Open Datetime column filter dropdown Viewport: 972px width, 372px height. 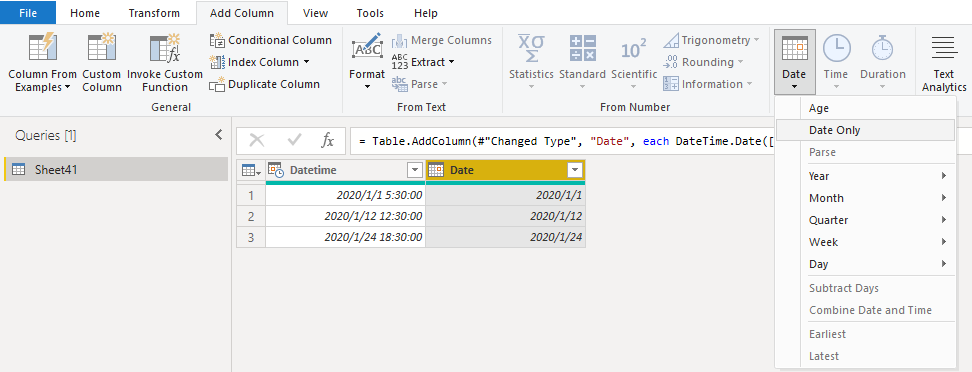[x=415, y=170]
